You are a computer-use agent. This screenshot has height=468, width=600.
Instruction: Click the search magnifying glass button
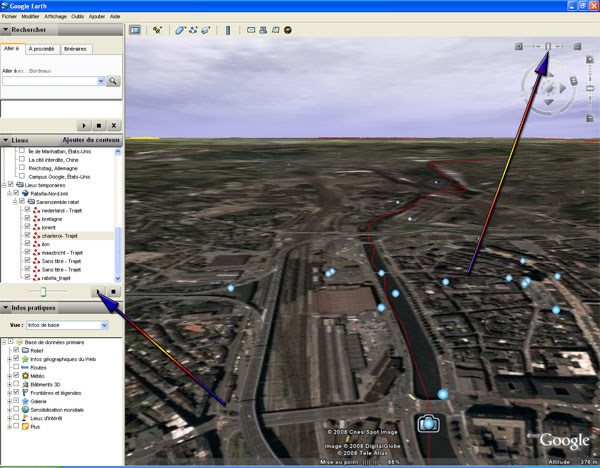coord(114,81)
